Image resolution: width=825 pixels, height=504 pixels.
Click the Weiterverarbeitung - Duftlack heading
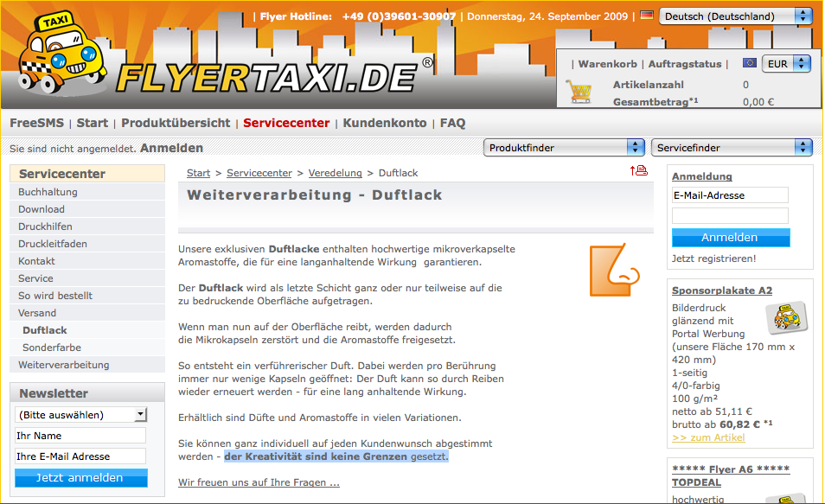click(315, 195)
